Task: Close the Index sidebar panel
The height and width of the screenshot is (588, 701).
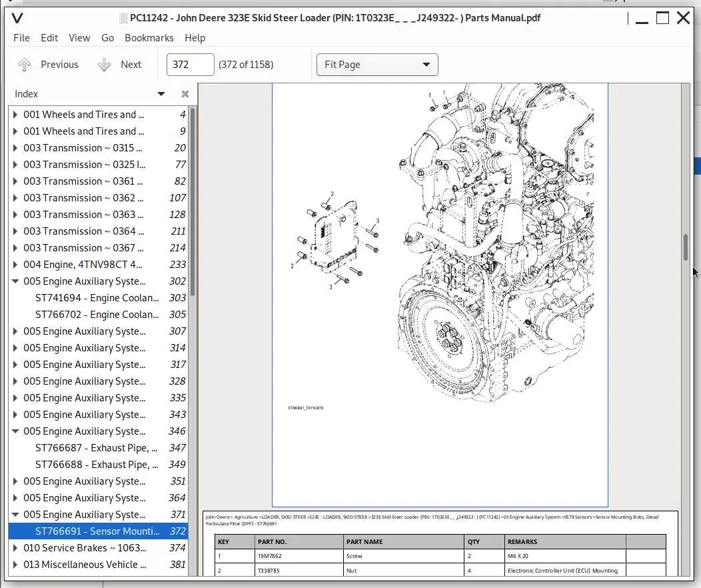Action: [185, 94]
